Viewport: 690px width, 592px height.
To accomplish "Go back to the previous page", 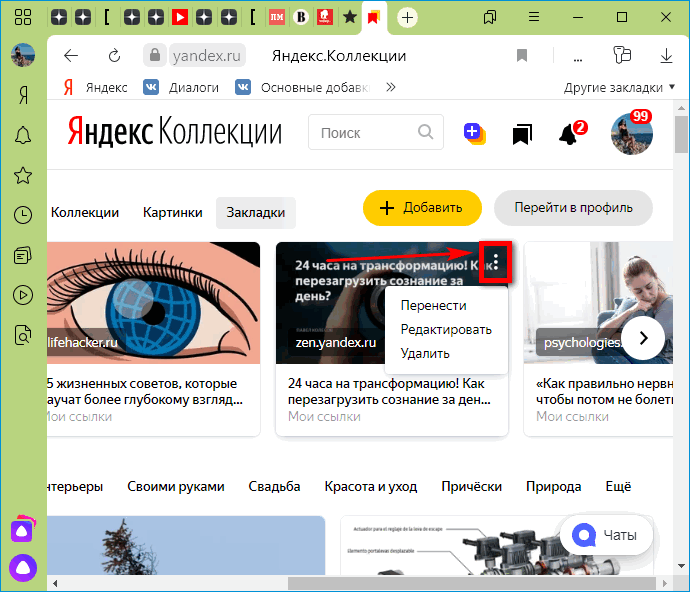I will pyautogui.click(x=71, y=56).
